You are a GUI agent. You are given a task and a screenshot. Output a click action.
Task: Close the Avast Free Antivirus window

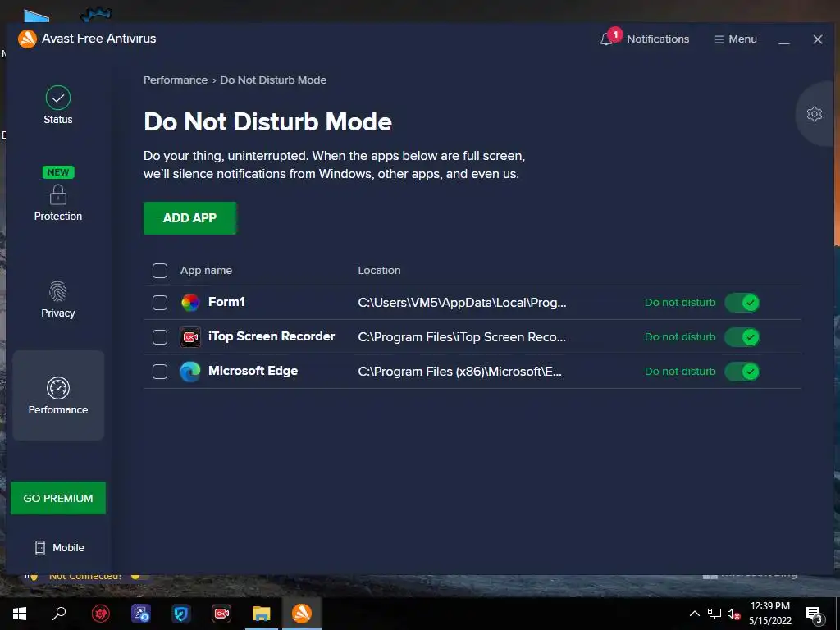coord(818,39)
